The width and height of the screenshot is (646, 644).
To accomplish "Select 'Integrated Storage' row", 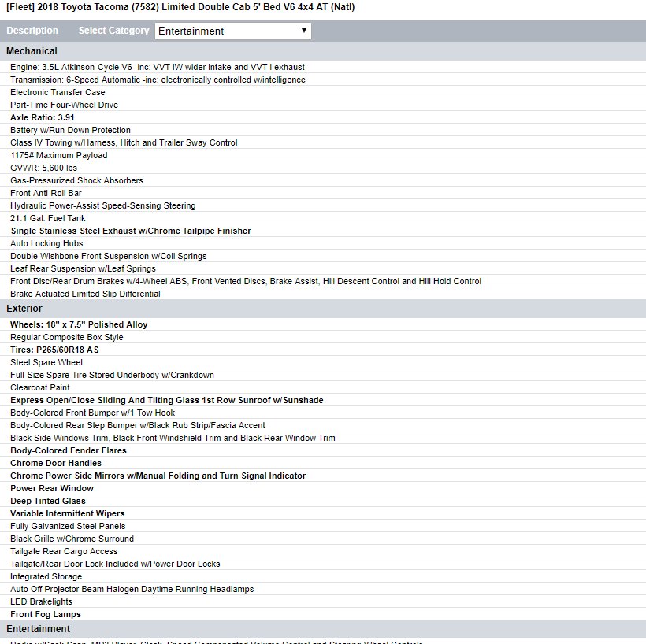I will tap(323, 576).
